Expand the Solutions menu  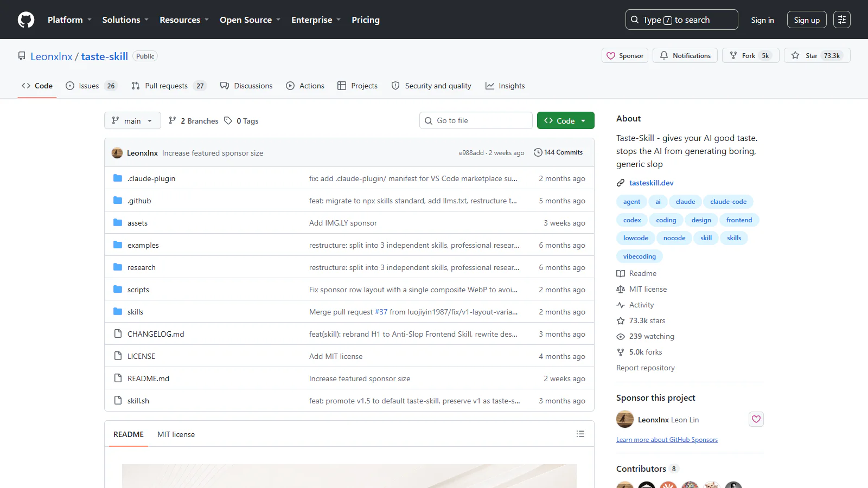[x=125, y=20]
